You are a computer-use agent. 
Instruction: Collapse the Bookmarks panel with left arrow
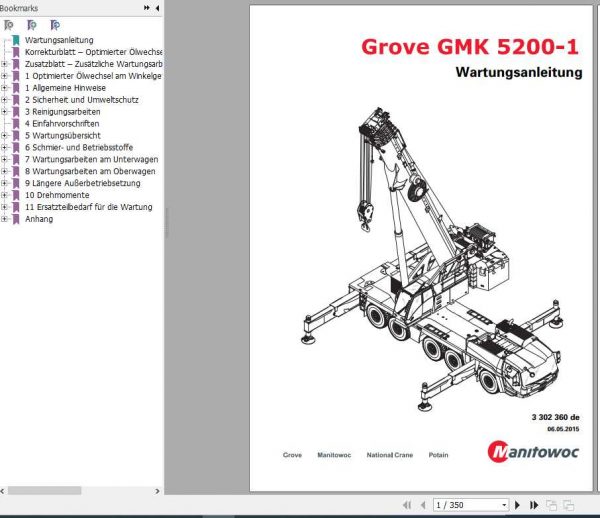click(157, 8)
